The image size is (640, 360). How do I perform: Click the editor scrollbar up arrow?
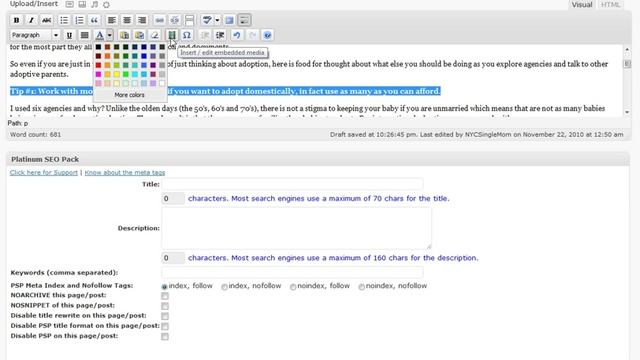(x=627, y=49)
